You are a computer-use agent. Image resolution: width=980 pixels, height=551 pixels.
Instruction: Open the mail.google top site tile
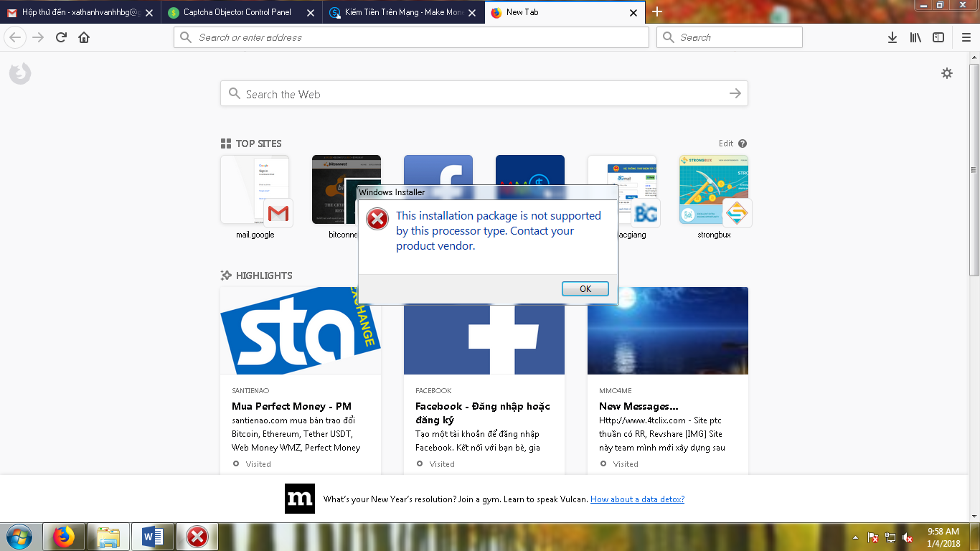pos(255,190)
